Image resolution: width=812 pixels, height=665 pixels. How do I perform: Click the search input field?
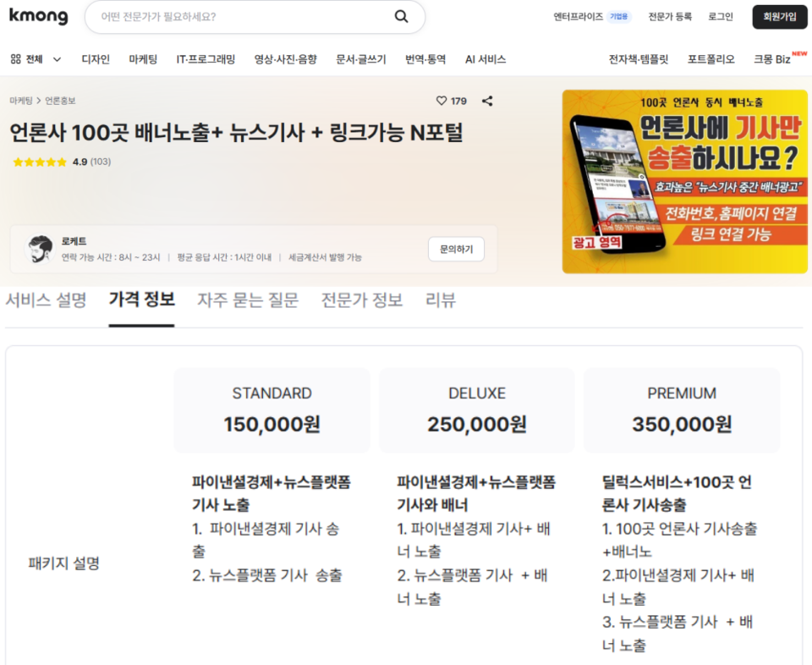pyautogui.click(x=237, y=16)
